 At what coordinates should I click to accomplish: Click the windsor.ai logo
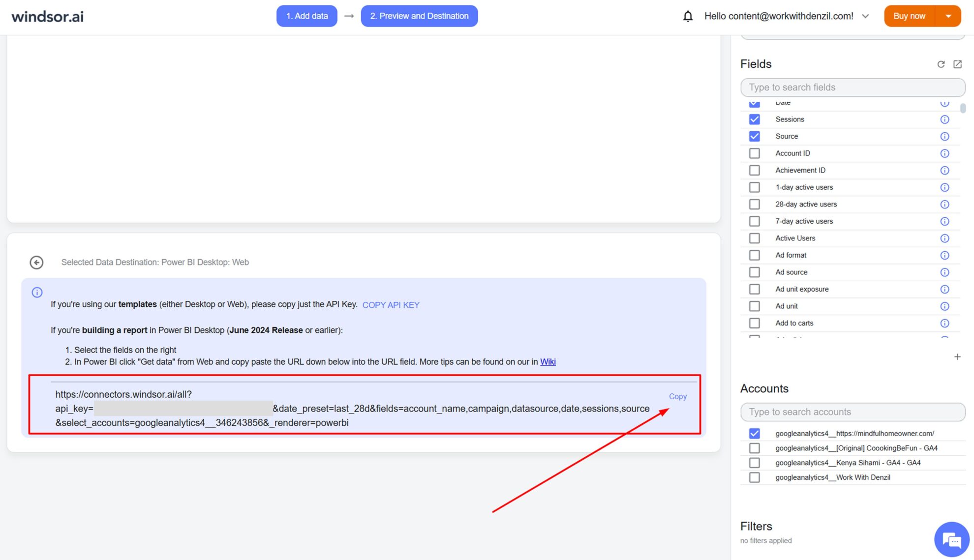tap(48, 17)
